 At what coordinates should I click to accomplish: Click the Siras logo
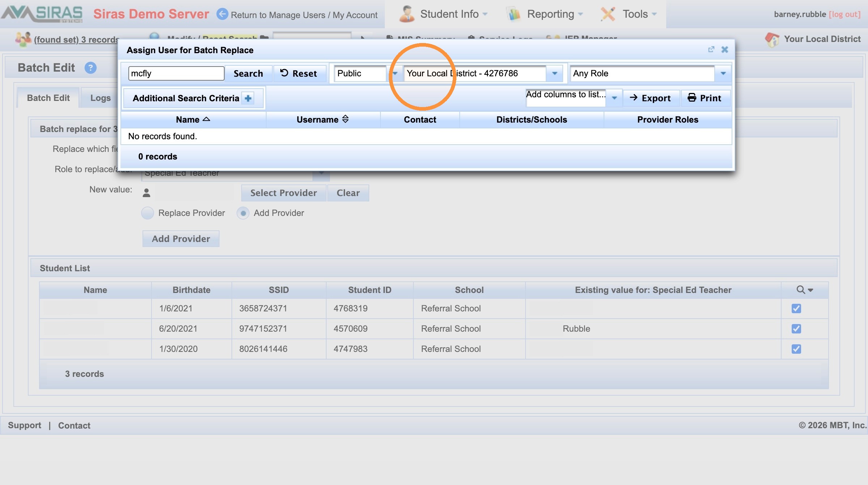click(x=42, y=14)
